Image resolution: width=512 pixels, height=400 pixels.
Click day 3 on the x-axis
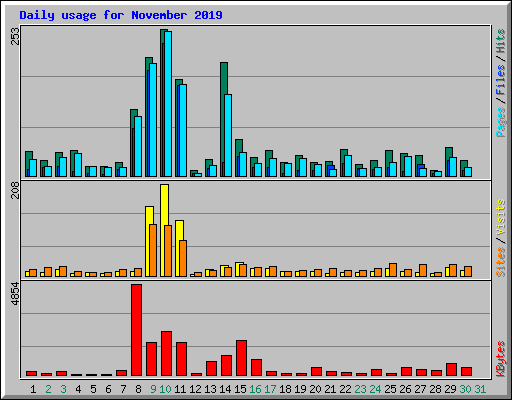pos(63,389)
